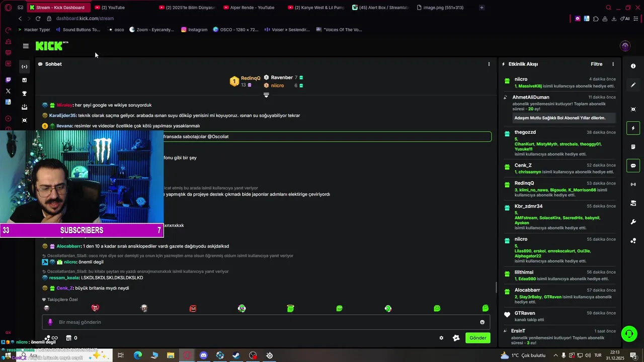644x362 pixels.
Task: Click AhmetAliDuman in activity feed
Action: click(531, 97)
